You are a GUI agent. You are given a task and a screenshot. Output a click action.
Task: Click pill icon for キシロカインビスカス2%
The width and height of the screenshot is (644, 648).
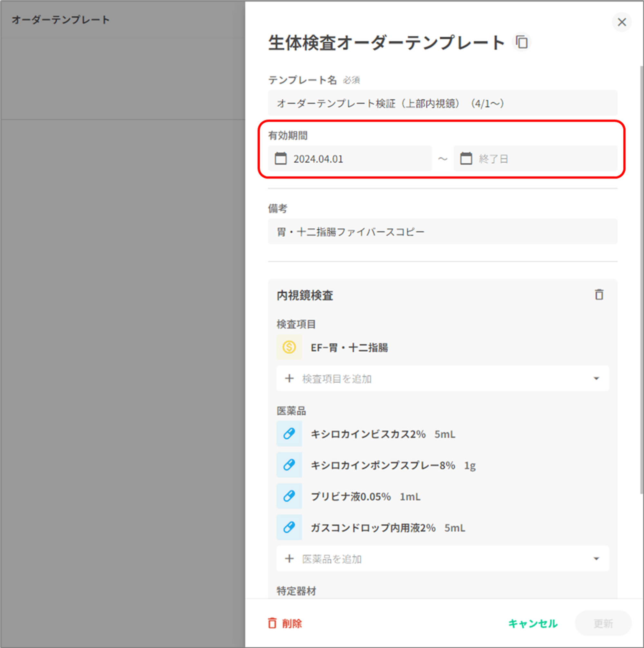coord(289,434)
